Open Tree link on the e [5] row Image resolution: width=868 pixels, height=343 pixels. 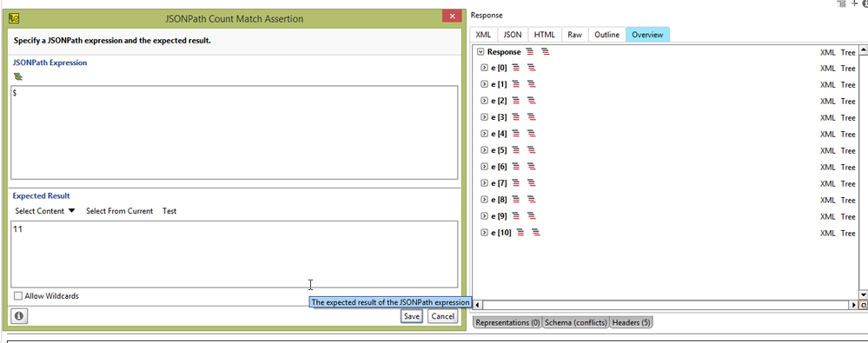[x=848, y=150]
